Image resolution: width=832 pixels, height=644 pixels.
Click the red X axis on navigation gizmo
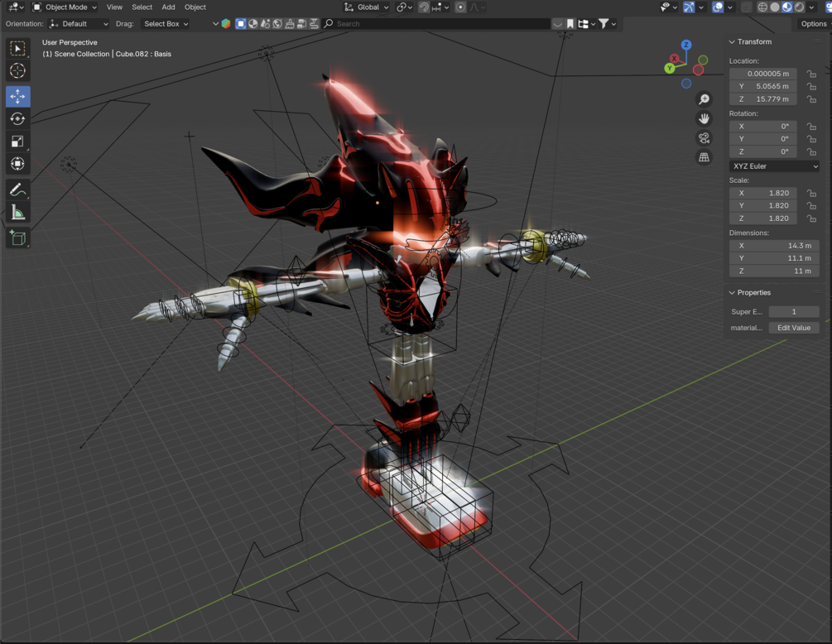tap(675, 58)
